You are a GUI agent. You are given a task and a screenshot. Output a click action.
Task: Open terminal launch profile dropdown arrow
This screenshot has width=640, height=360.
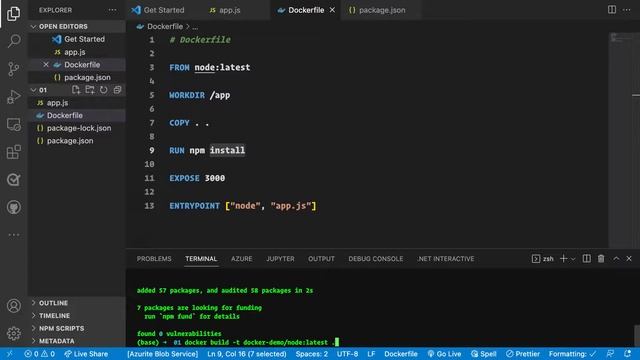[x=573, y=259]
